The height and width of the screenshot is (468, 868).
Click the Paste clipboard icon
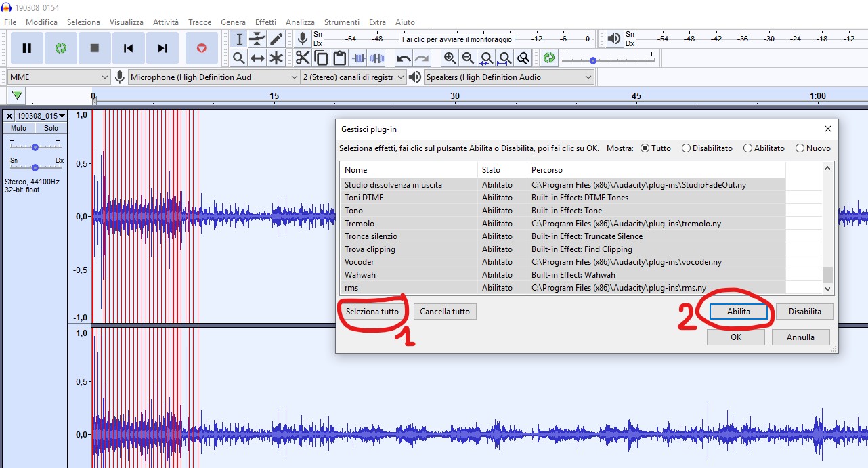click(x=340, y=58)
